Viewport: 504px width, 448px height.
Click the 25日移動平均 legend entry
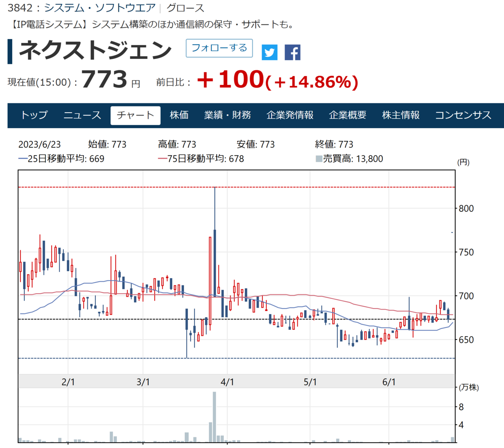pyautogui.click(x=61, y=159)
